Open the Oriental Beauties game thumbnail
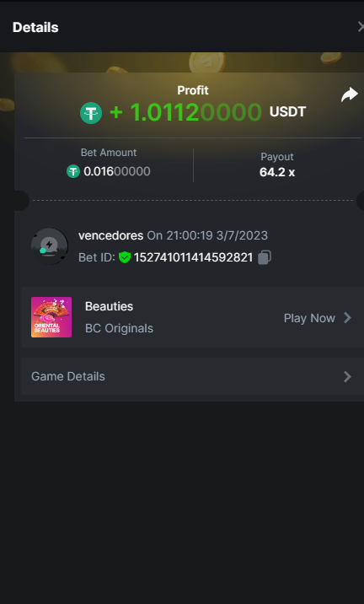 (x=51, y=317)
